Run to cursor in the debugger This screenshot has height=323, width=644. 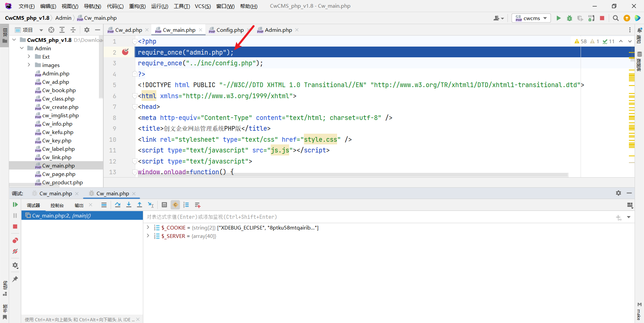click(151, 205)
